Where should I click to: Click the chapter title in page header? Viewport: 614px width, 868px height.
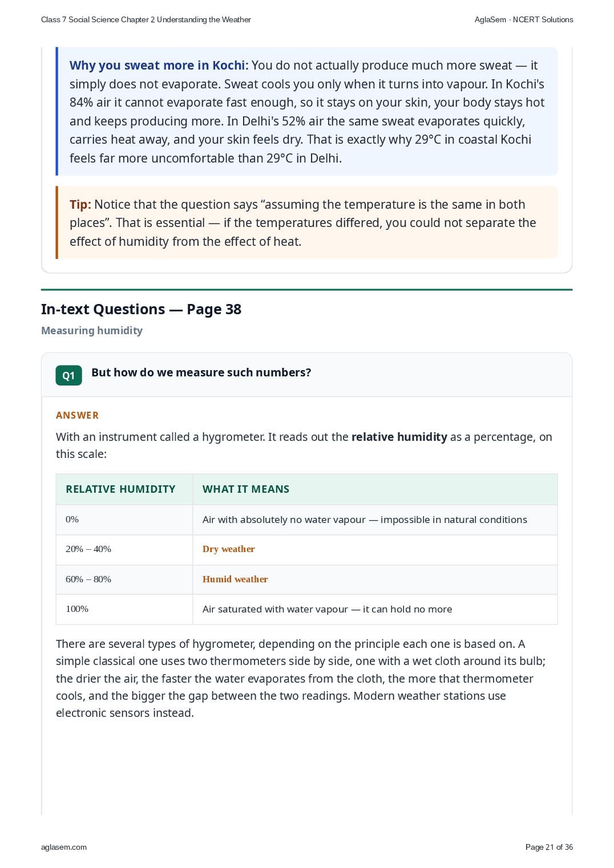tap(146, 19)
